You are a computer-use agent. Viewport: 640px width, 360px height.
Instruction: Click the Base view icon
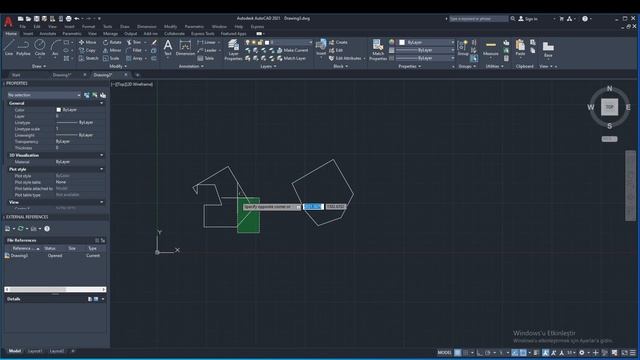[x=548, y=48]
